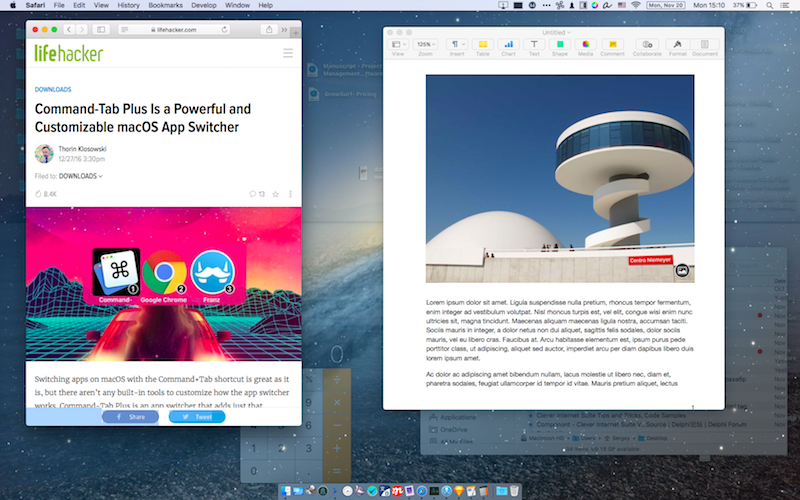Click the lifehacker.com address field
This screenshot has height=500, width=800.
coord(174,30)
